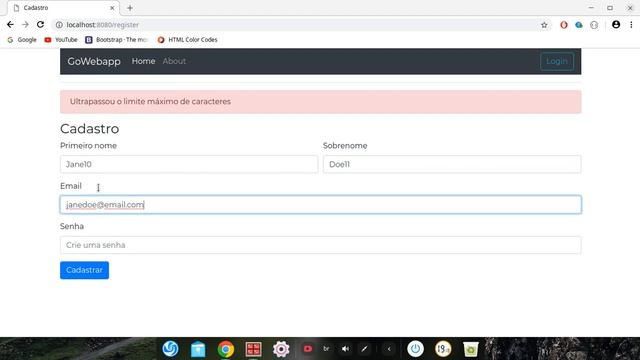Open the grey round extension icon

594,25
